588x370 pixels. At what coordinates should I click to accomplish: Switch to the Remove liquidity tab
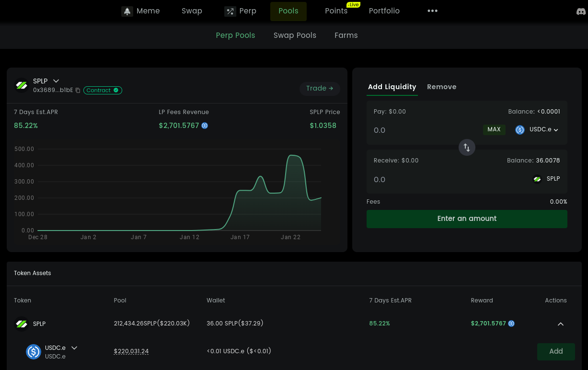(x=442, y=87)
